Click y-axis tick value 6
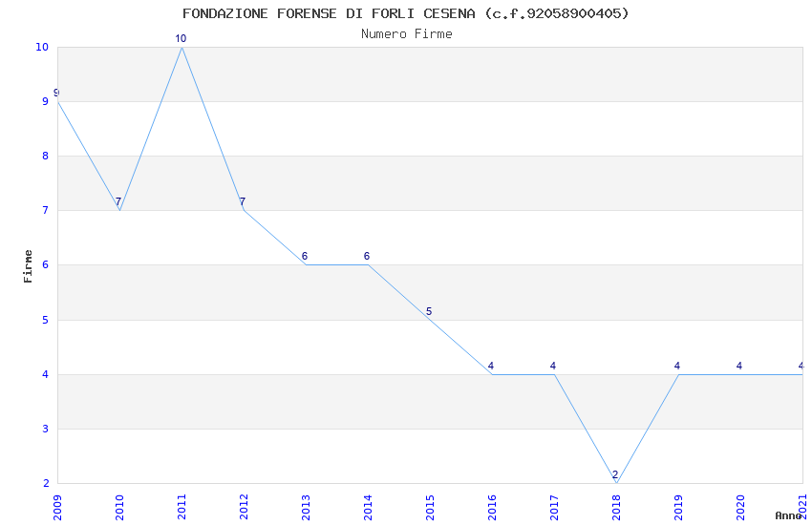This screenshot has height=525, width=812. point(46,264)
